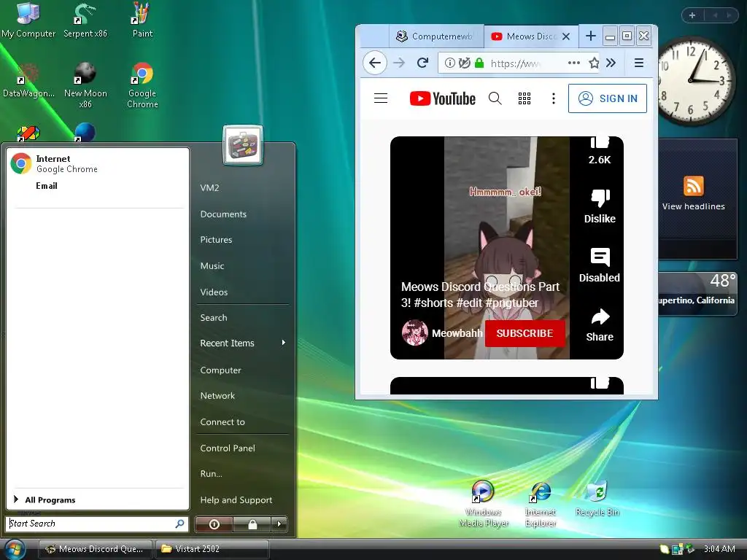Open Windows Media Player desktop shortcut
The image size is (747, 560).
point(483,504)
